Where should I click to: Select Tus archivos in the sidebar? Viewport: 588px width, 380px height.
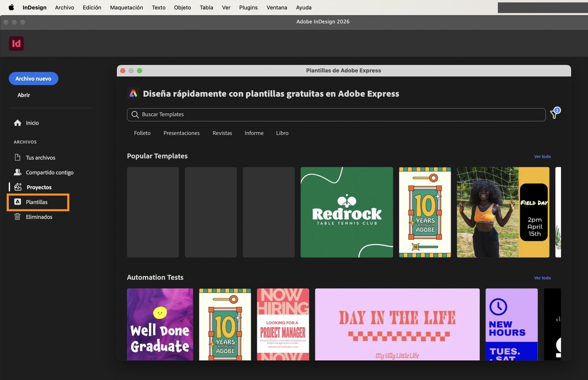(x=40, y=157)
